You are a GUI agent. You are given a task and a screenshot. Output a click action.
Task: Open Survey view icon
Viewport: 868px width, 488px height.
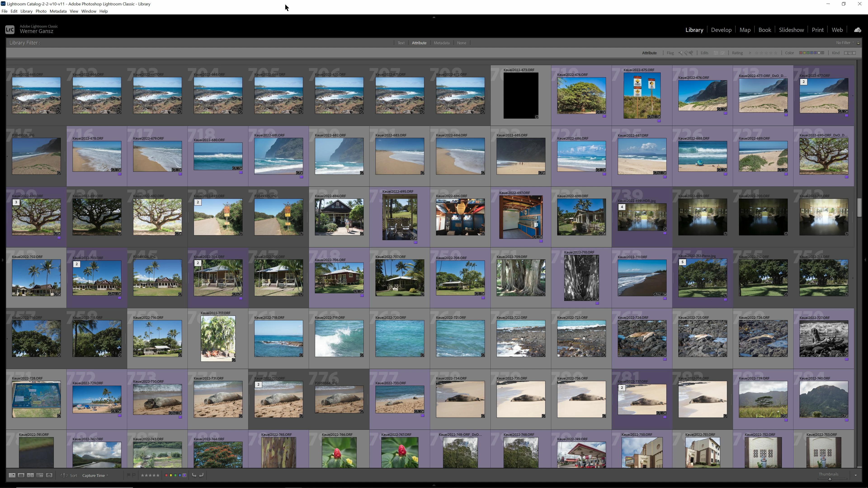pyautogui.click(x=40, y=475)
